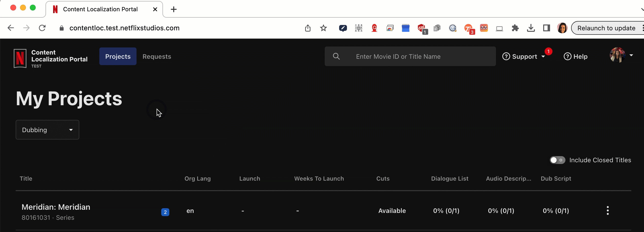The image size is (644, 232).
Task: Click the Dub Script column header
Action: (x=556, y=178)
